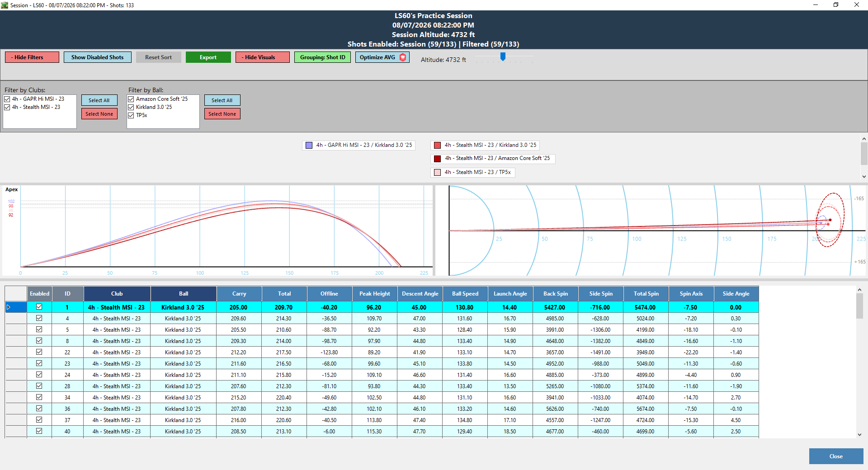The image size is (868, 470).
Task: Toggle 4h - GAPR Hi MSI - 23 club filter
Action: [7, 99]
